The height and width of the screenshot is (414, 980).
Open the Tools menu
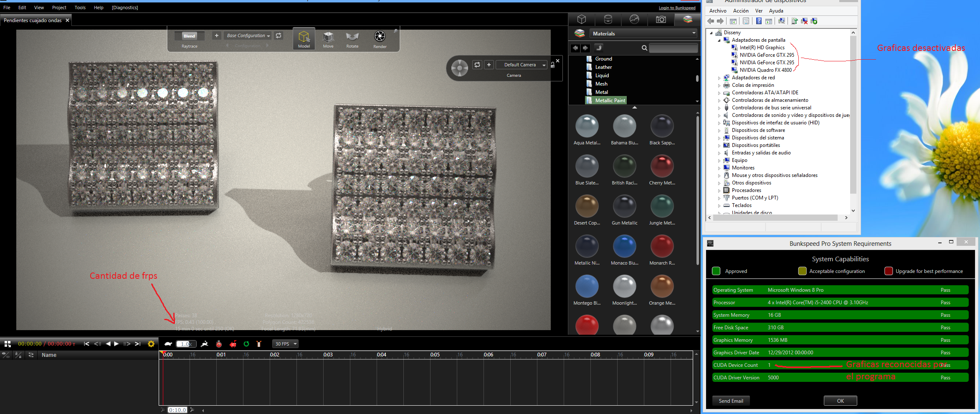(80, 8)
